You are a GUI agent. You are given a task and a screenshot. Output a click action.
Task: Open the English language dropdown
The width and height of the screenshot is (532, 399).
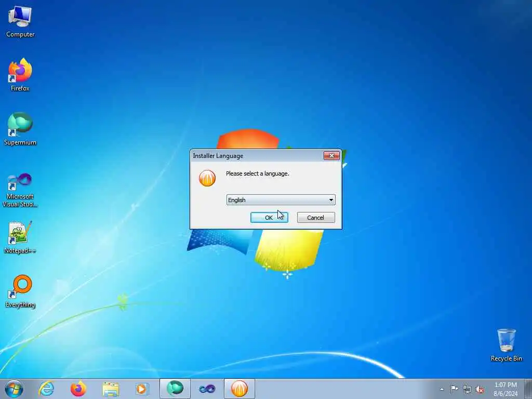[x=281, y=200]
